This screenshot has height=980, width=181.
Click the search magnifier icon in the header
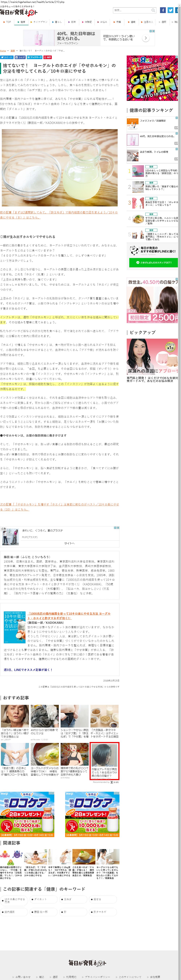click(153, 10)
